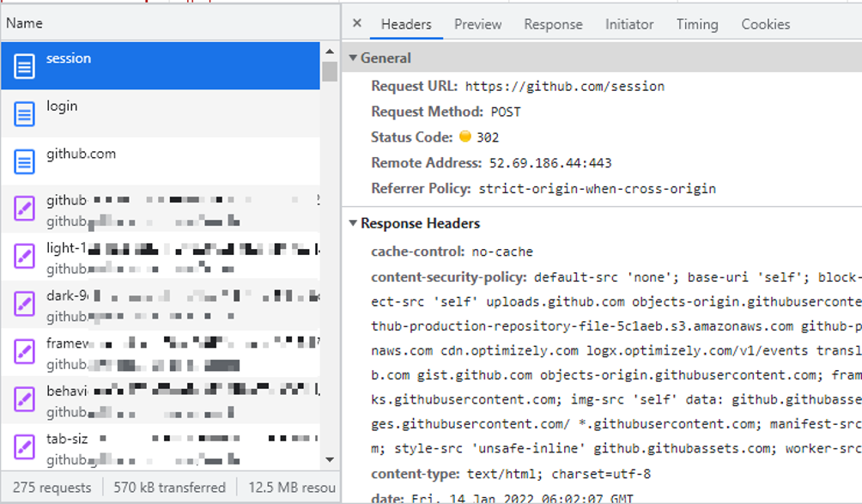
Task: Select the tab-siz stylesheet request row
Action: tap(161, 447)
